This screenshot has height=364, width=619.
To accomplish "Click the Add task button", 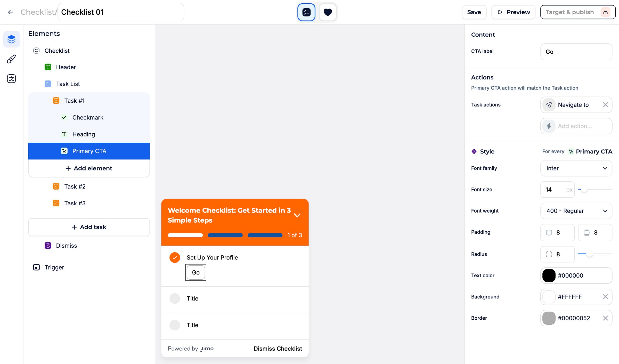I will tap(89, 227).
